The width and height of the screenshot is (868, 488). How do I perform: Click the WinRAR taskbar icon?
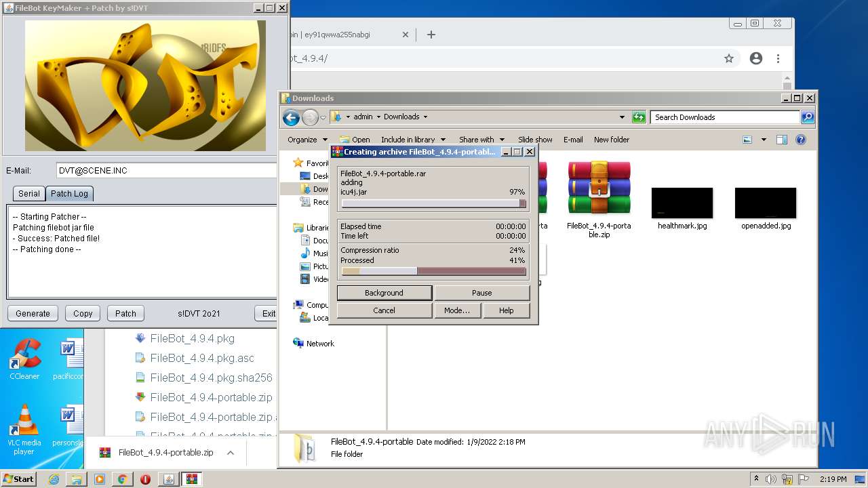192,479
